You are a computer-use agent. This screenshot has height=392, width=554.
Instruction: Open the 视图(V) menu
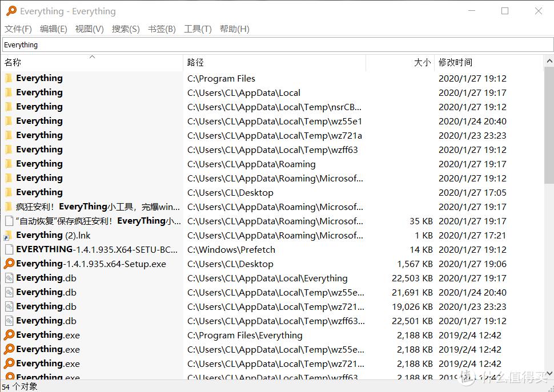(90, 29)
